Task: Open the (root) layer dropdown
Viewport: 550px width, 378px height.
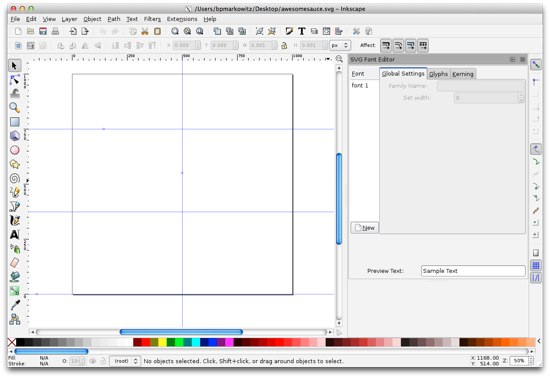Action: coord(125,361)
